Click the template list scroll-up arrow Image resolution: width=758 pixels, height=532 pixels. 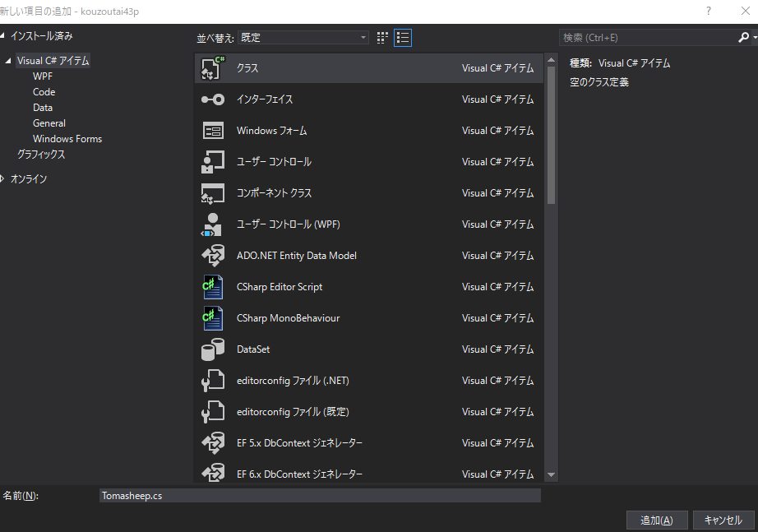[551, 60]
